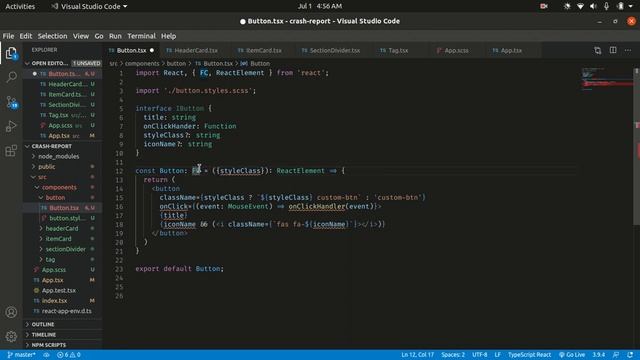Expand the NPM Scripts section

tap(62, 345)
